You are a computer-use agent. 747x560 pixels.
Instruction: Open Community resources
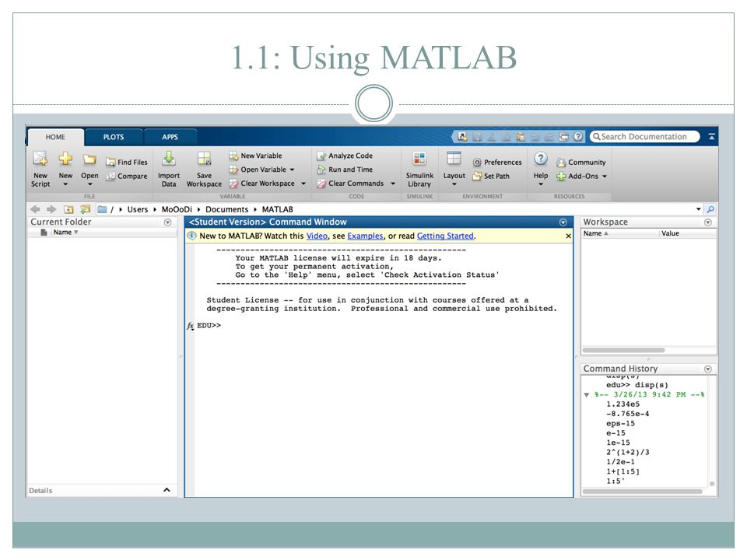pos(580,163)
